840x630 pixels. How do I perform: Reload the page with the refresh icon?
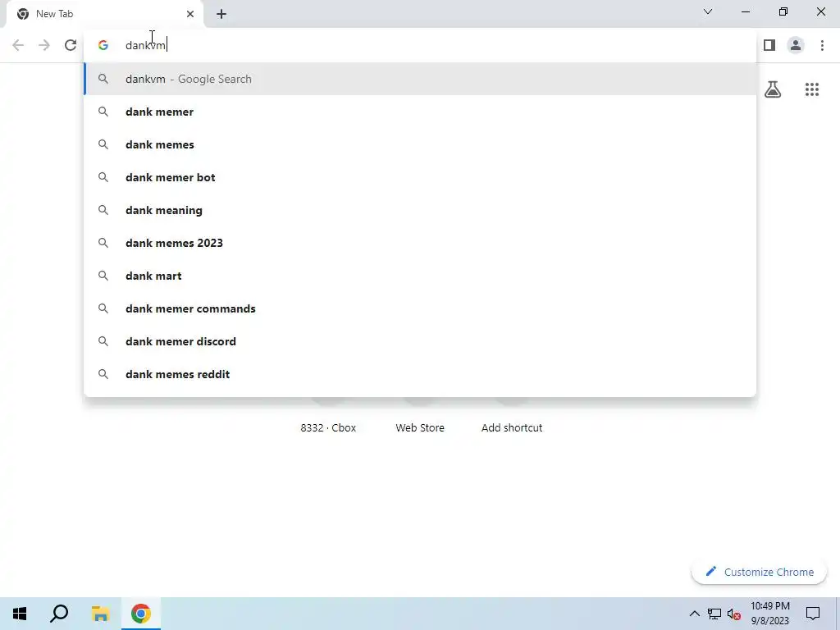pyautogui.click(x=71, y=45)
